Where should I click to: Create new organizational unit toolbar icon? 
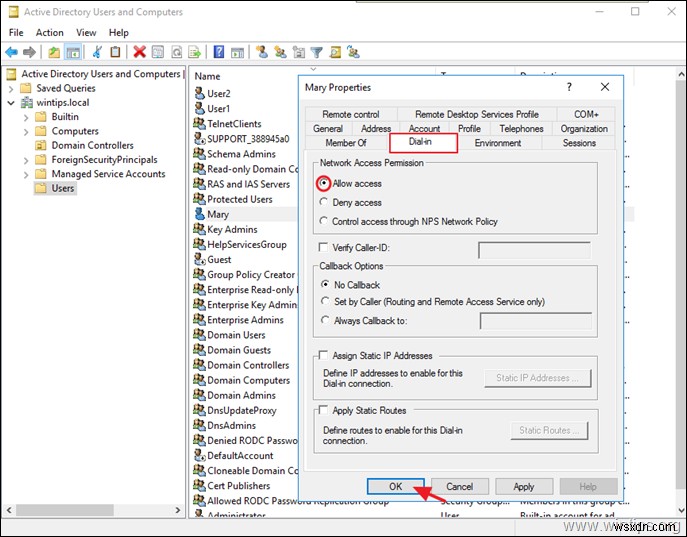[x=299, y=52]
